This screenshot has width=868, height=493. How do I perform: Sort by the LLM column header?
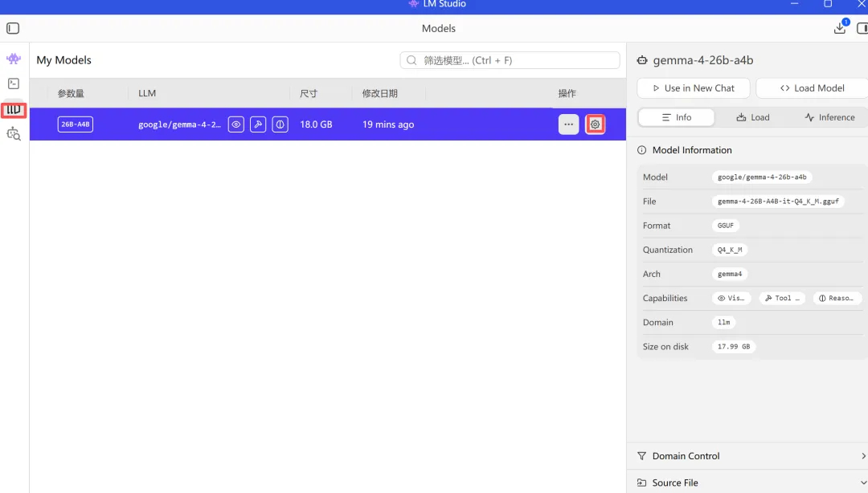(147, 93)
